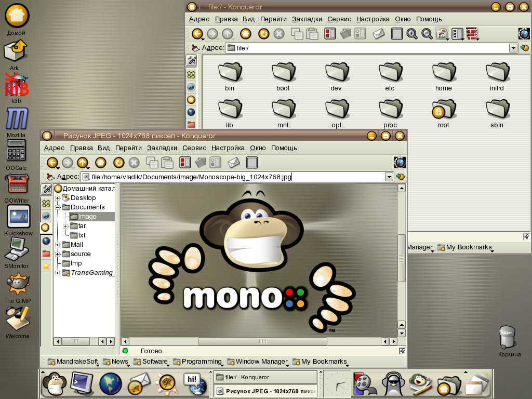Open the home folder icon in file:/ window
Screen dimensions: 532x399
pos(444,77)
